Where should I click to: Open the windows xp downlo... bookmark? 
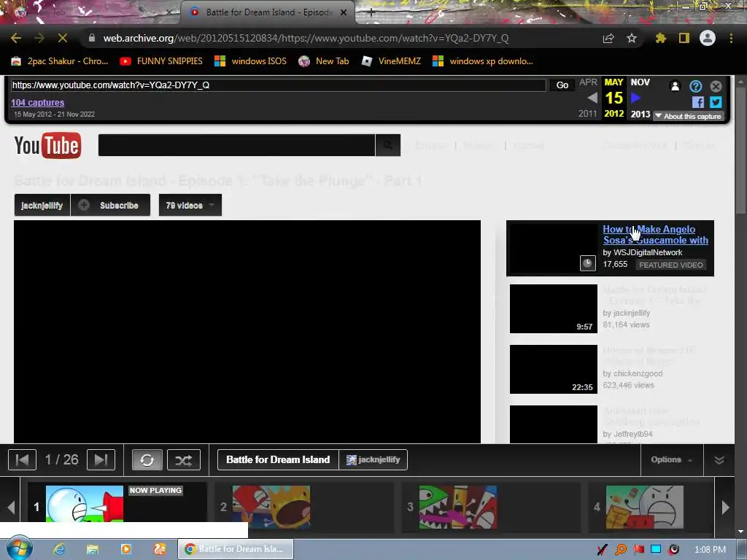click(483, 61)
